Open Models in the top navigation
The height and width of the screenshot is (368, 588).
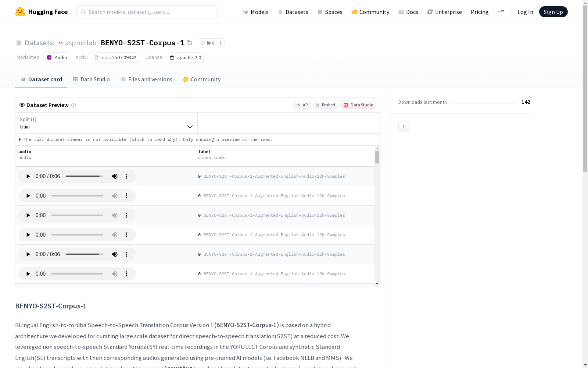pyautogui.click(x=256, y=12)
